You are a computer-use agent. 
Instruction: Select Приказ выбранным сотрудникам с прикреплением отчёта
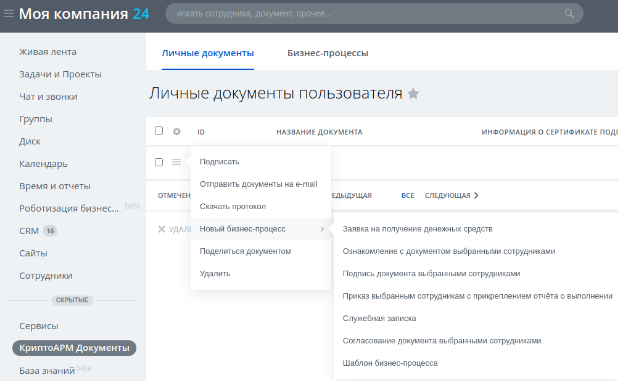click(x=477, y=296)
